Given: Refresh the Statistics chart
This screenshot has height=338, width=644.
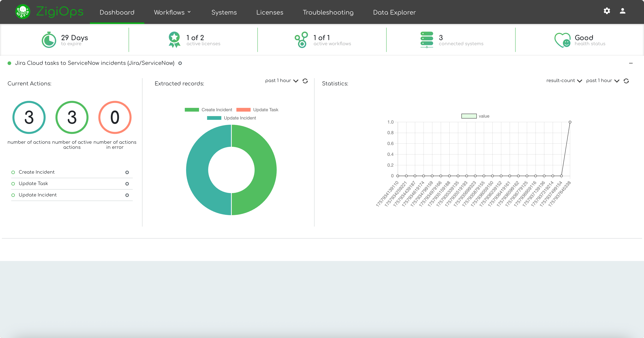Looking at the screenshot, I should coord(626,81).
